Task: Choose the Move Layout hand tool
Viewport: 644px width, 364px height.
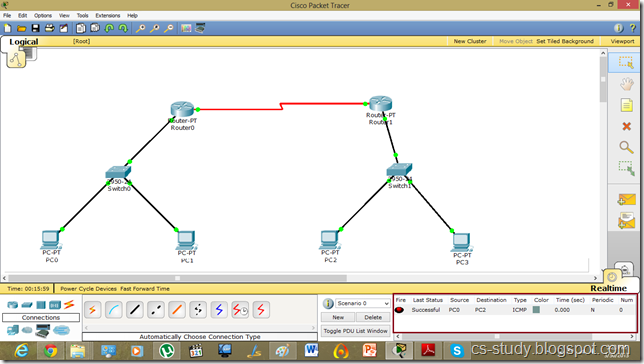Action: click(626, 84)
